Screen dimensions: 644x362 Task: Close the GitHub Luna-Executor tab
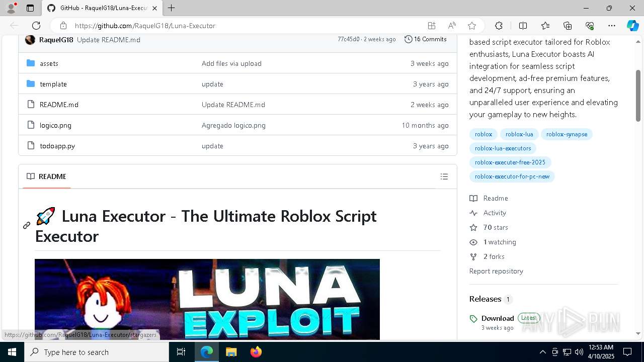coord(154,8)
